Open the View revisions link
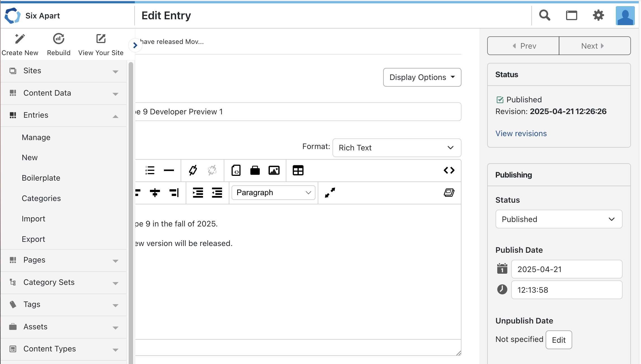 (521, 133)
